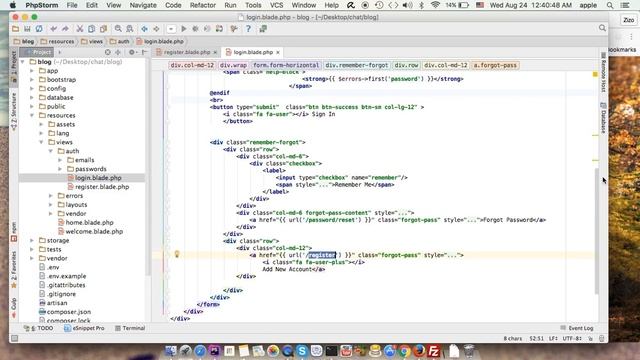Open welcome.blade.php in project tree
Screen dimensions: 640x360
tap(94, 231)
